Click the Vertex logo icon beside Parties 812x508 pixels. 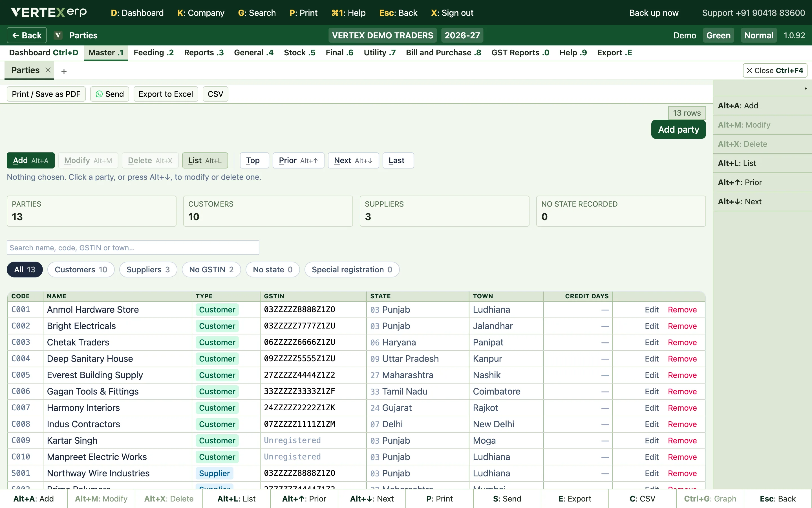[x=58, y=35]
